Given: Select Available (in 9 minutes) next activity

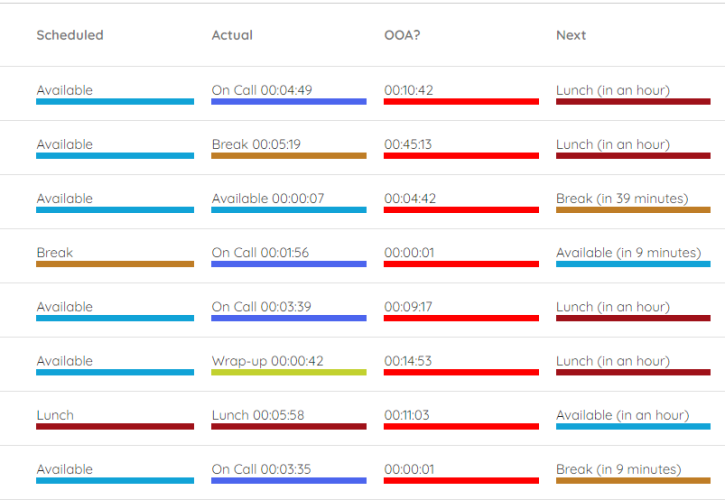Looking at the screenshot, I should point(628,253).
